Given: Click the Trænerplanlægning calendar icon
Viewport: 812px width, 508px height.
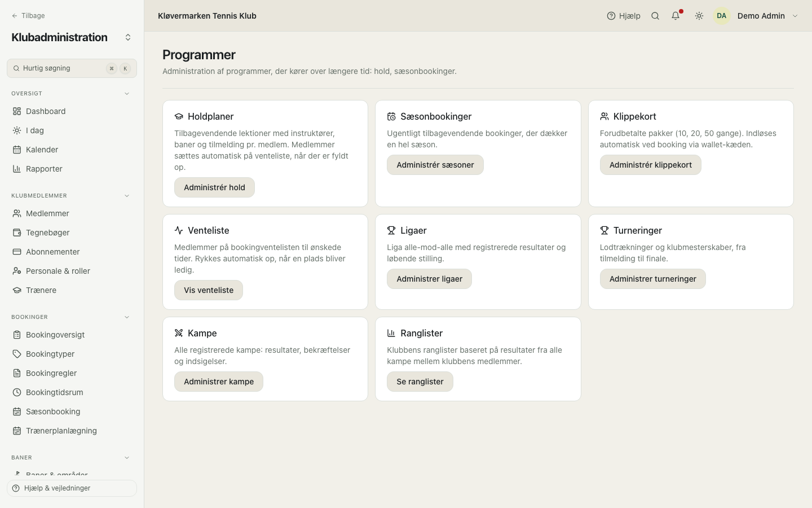Looking at the screenshot, I should point(17,431).
